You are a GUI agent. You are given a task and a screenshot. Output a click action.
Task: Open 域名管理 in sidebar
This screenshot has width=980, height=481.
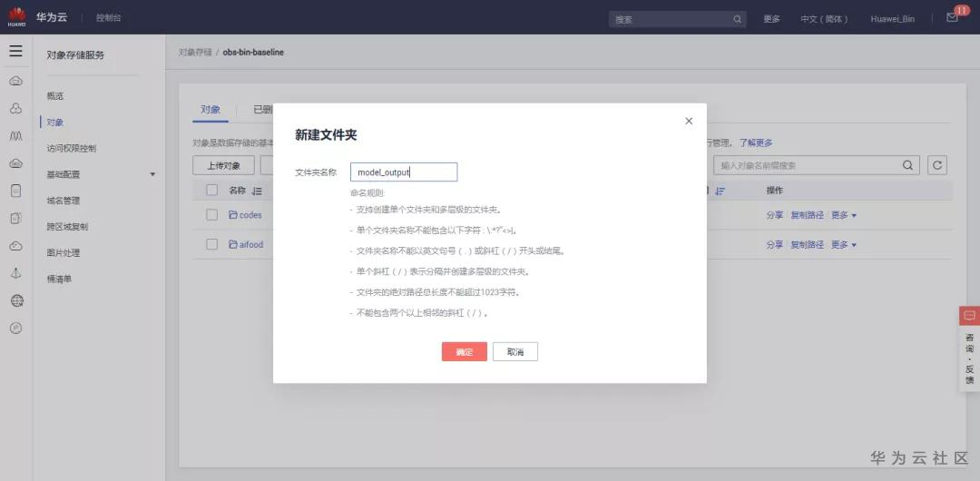point(64,201)
